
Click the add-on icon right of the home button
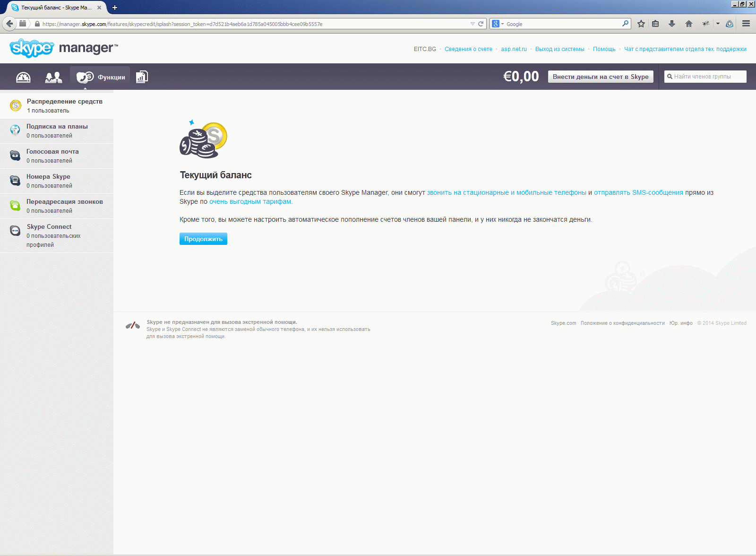pyautogui.click(x=705, y=24)
